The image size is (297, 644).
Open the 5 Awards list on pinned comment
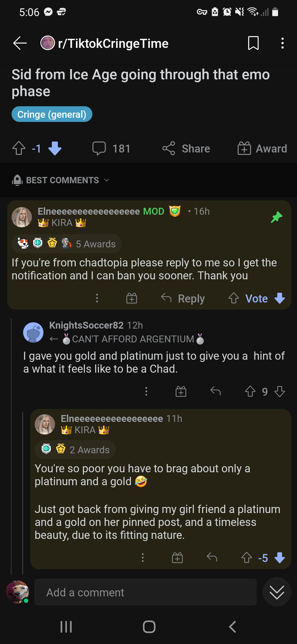[x=67, y=244]
